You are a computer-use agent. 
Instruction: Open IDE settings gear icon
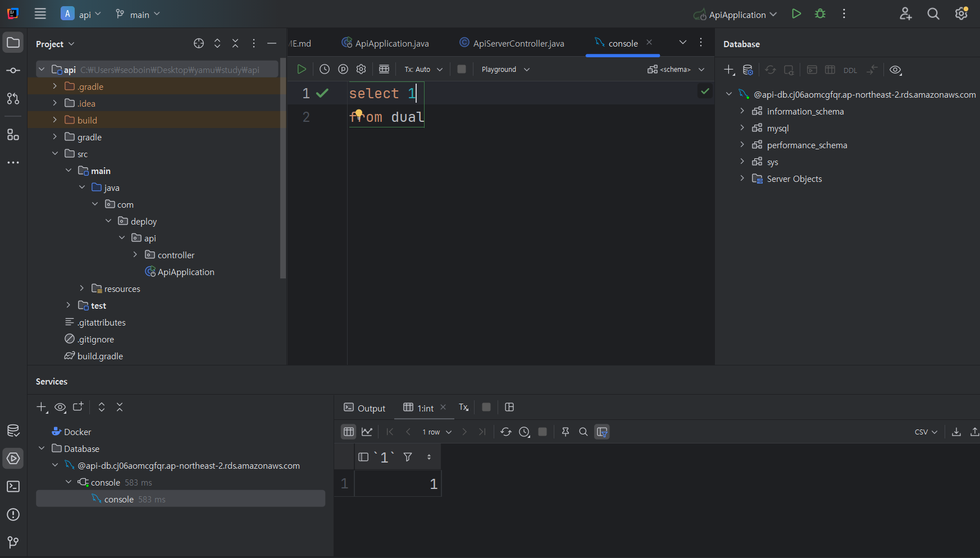[x=961, y=14]
